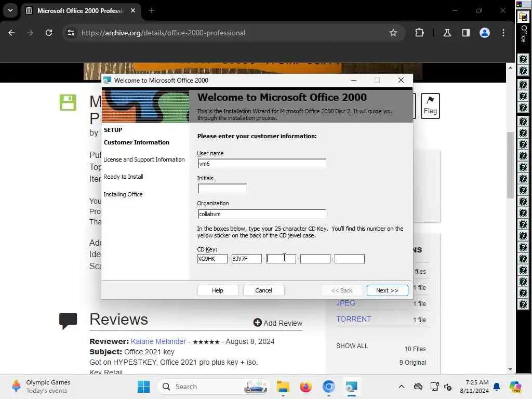
Task: Open Firefox from taskbar
Action: click(305, 387)
